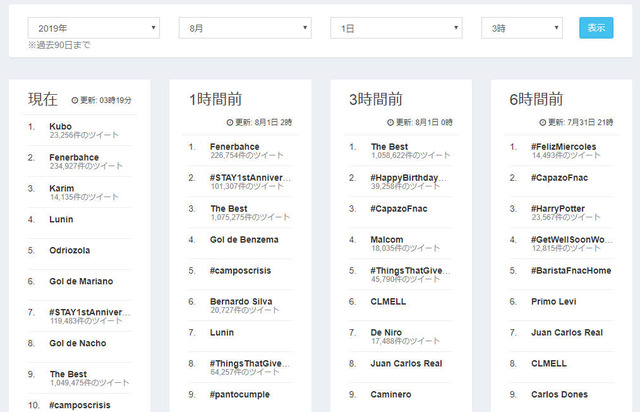This screenshot has height=412, width=640.
Task: Select the Gol de Nacho trend
Action: [x=78, y=343]
